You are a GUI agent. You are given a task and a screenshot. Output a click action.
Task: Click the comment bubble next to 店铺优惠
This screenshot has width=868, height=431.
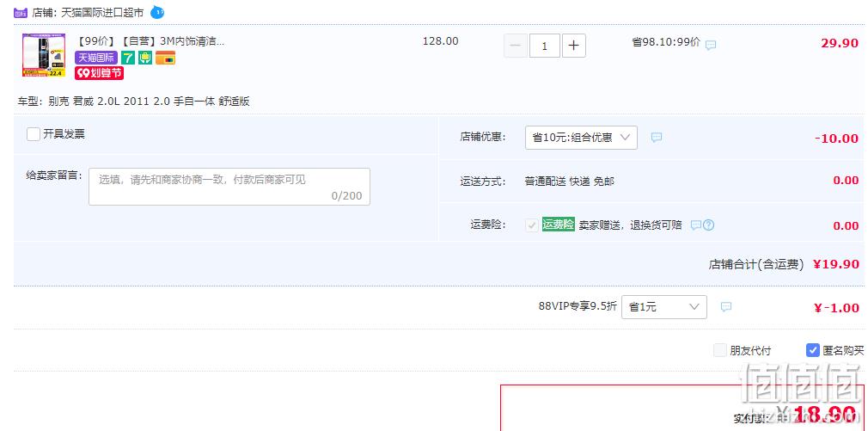click(x=657, y=138)
